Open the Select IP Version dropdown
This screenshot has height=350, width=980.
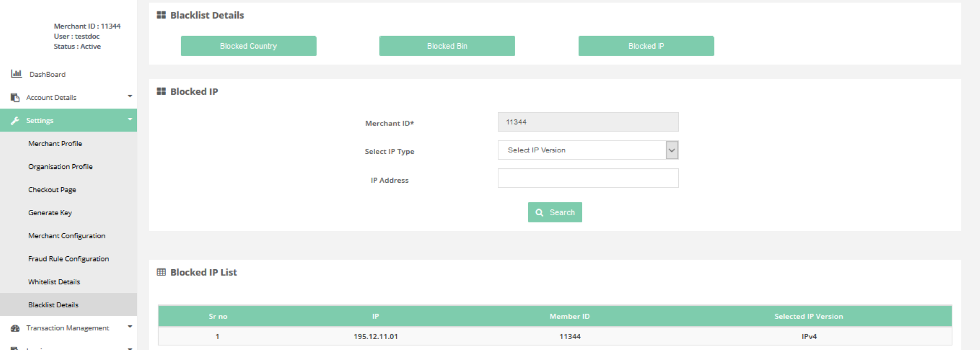click(588, 150)
